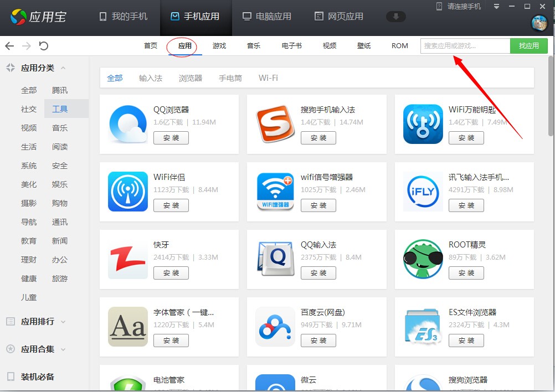Image resolution: width=555 pixels, height=392 pixels.
Task: Open the 电池管家 app title
Action: coord(169,380)
